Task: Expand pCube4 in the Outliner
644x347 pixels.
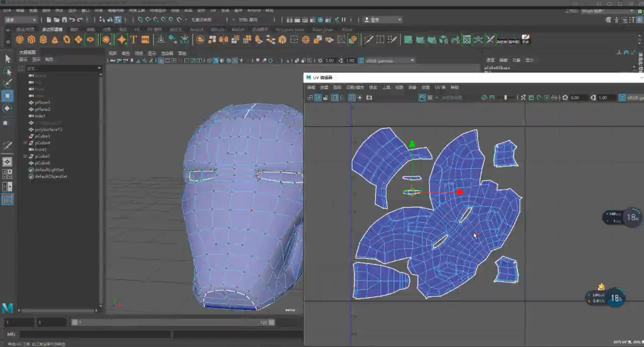Action: [x=25, y=143]
